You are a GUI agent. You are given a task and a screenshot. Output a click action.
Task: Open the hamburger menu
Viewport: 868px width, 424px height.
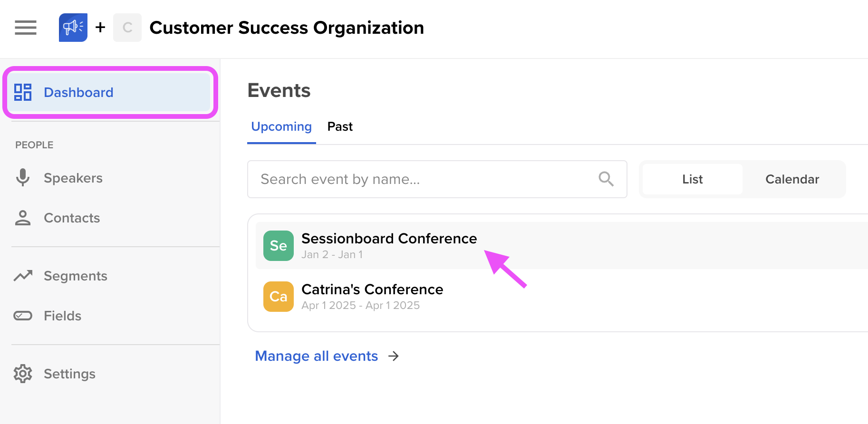click(26, 28)
